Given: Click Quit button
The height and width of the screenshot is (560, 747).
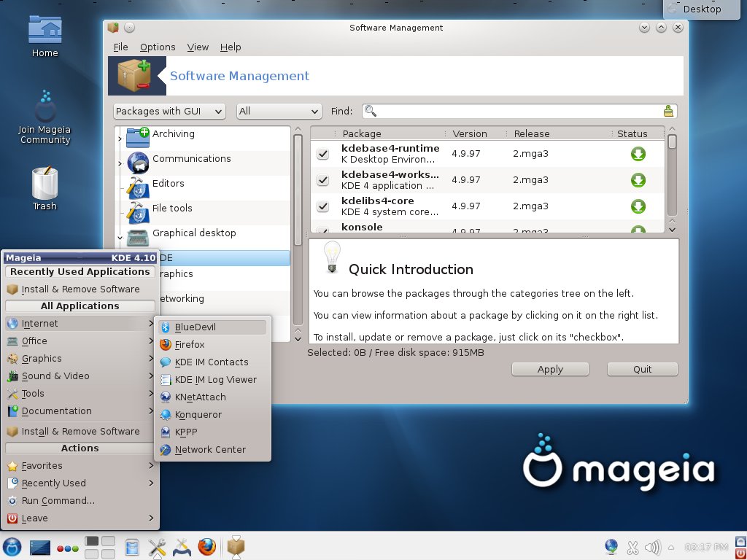Looking at the screenshot, I should tap(642, 370).
